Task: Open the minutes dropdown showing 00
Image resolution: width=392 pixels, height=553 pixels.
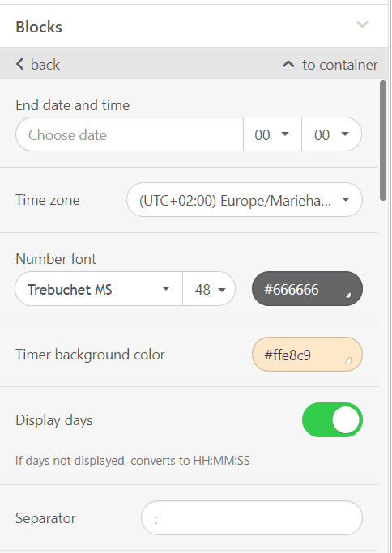Action: click(x=332, y=134)
